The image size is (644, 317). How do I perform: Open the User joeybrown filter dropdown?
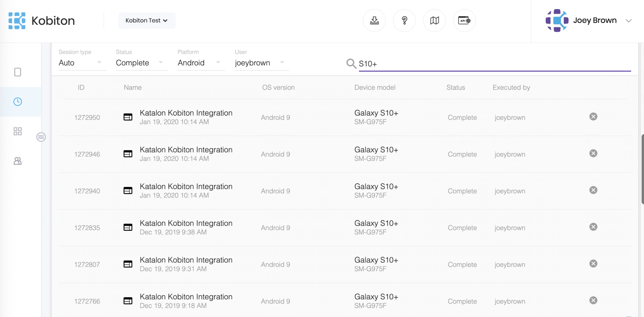click(x=260, y=63)
